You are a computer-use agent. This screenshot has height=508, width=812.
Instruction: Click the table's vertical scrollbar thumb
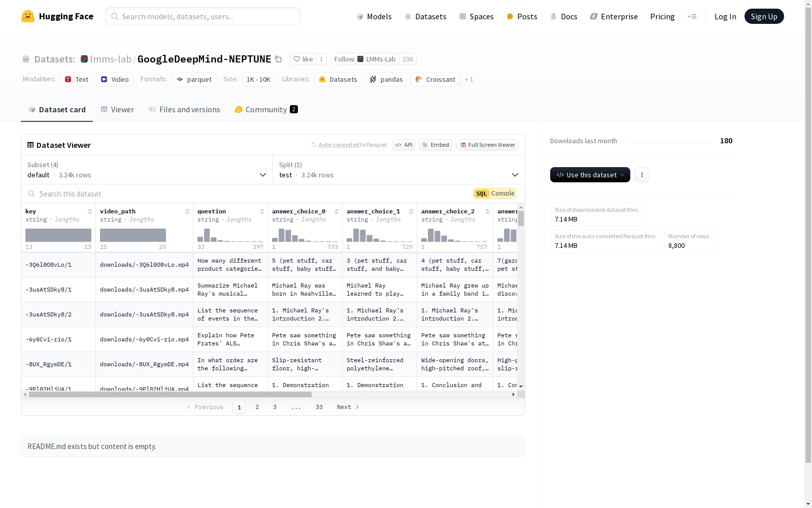point(521,218)
